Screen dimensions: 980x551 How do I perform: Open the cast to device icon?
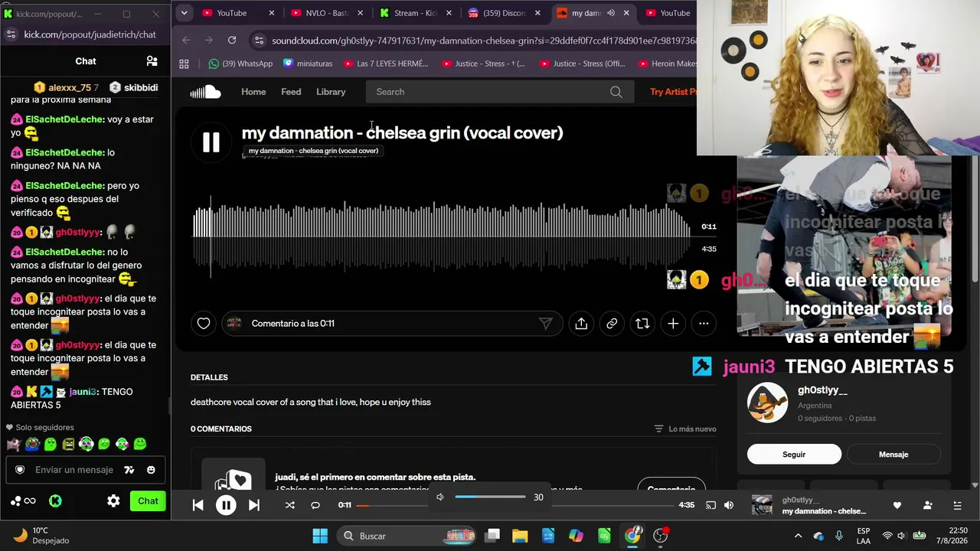coord(710,505)
